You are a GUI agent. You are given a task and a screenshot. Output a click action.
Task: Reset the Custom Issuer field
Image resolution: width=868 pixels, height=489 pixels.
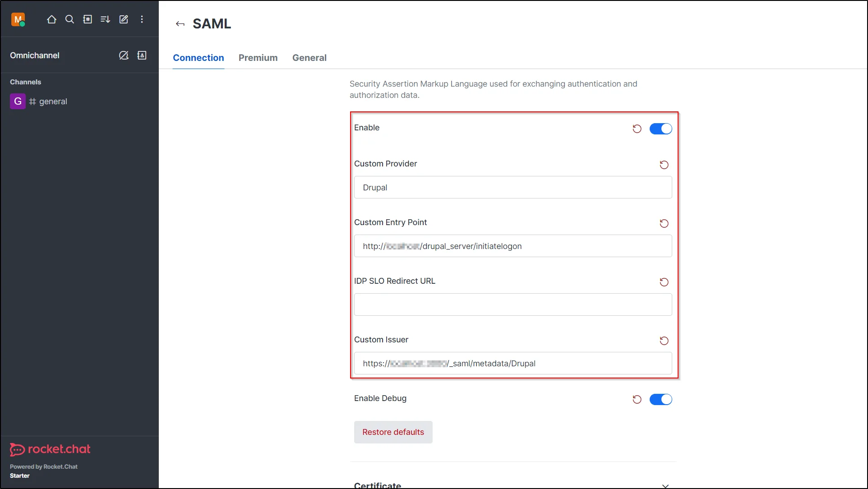[664, 341]
